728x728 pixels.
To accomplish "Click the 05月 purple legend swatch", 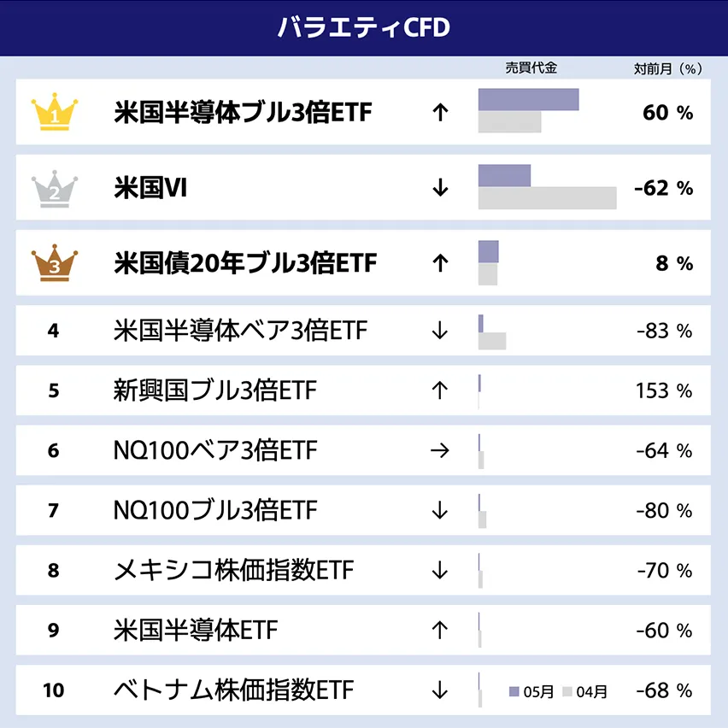I will (514, 691).
